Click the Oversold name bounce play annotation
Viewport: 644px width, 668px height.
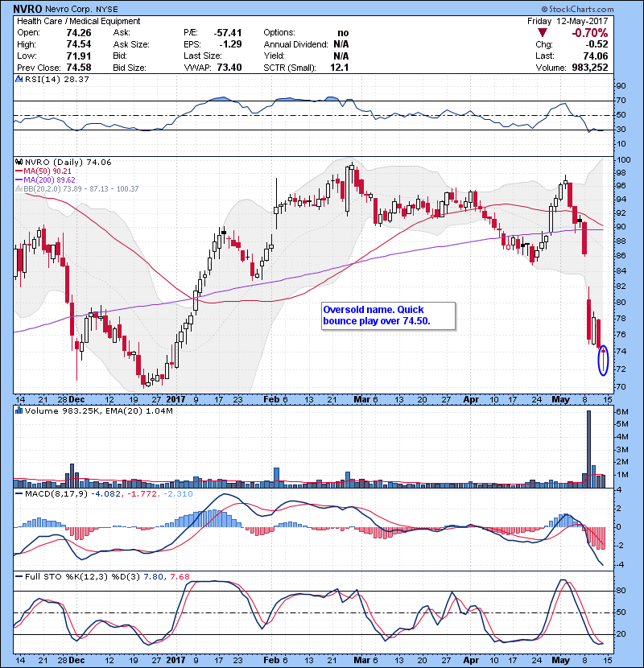coord(388,315)
